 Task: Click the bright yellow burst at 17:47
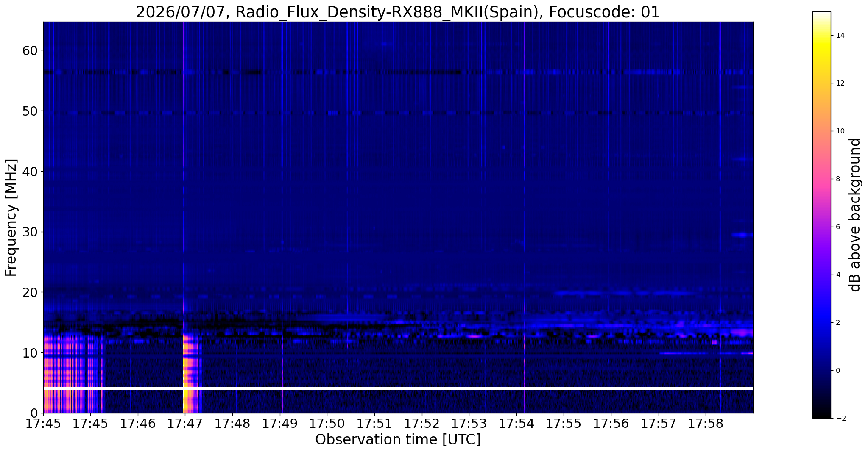tap(190, 373)
